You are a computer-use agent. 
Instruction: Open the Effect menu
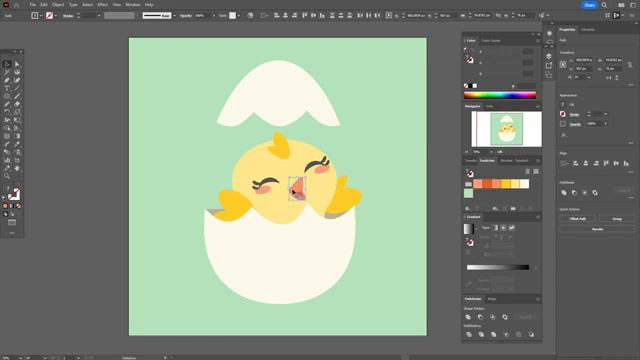[x=103, y=5]
